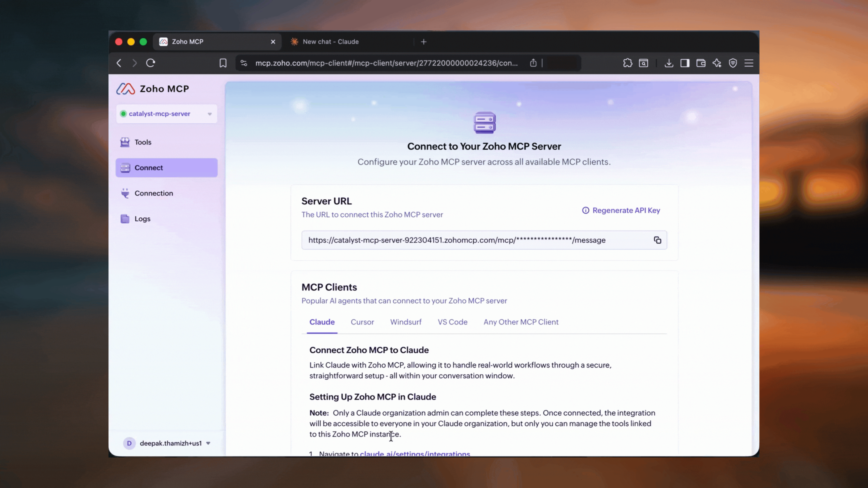Switch to the Cursor client tab
Viewport: 868px width, 488px height.
pos(362,322)
